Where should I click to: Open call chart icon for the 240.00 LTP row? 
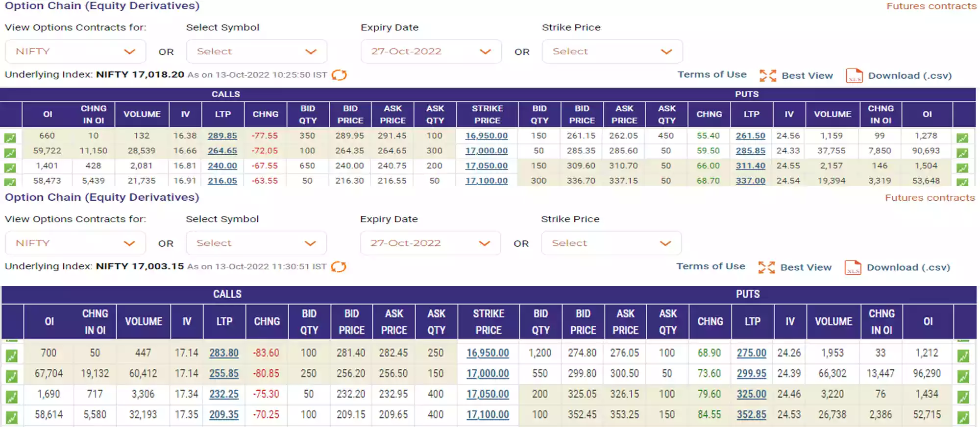(x=10, y=168)
